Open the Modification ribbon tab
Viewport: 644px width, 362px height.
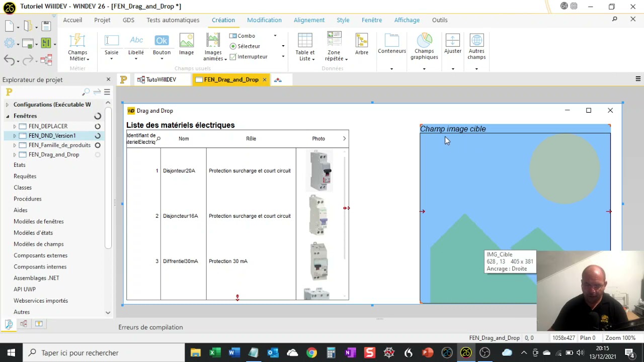click(264, 20)
